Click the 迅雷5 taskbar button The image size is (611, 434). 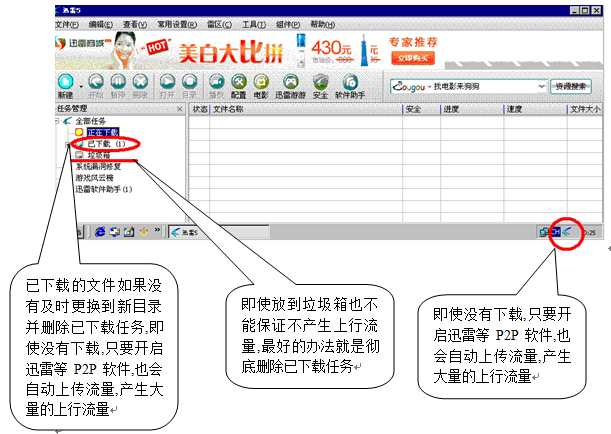click(219, 233)
